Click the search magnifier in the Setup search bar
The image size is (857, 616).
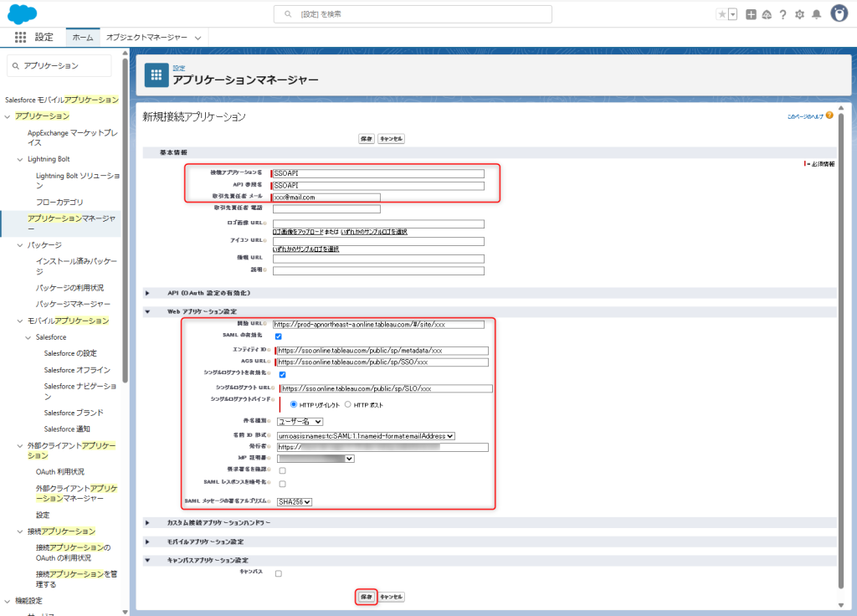pyautogui.click(x=288, y=14)
